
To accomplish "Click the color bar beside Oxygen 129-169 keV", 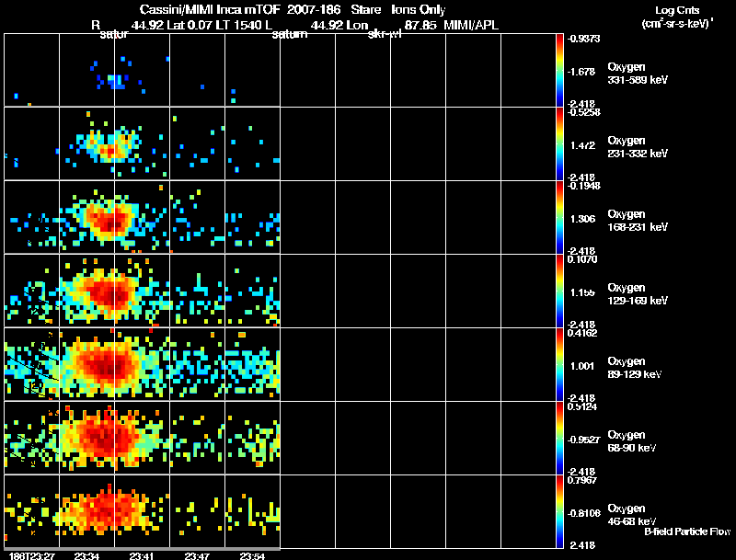I will point(559,291).
